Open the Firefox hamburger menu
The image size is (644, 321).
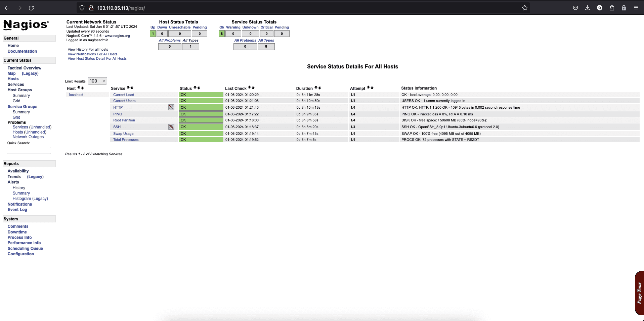click(x=636, y=8)
